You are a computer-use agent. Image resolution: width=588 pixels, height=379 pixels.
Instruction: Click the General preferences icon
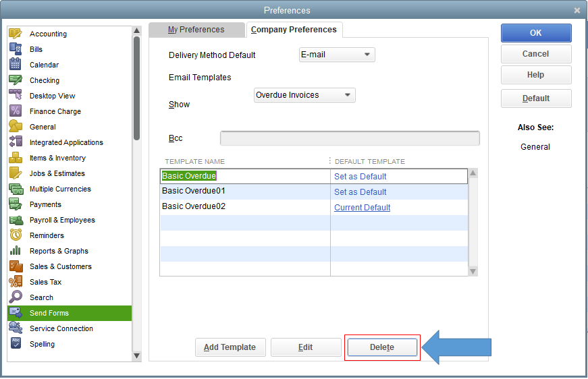coord(16,127)
